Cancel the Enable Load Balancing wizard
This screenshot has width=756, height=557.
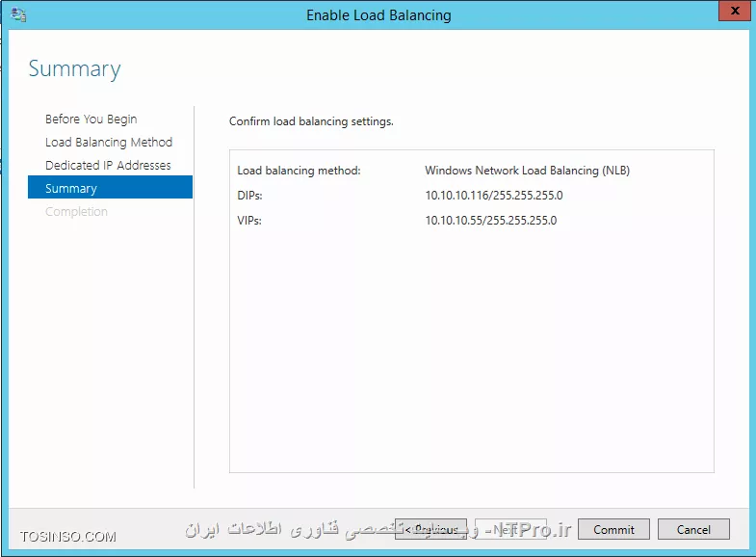tap(693, 529)
